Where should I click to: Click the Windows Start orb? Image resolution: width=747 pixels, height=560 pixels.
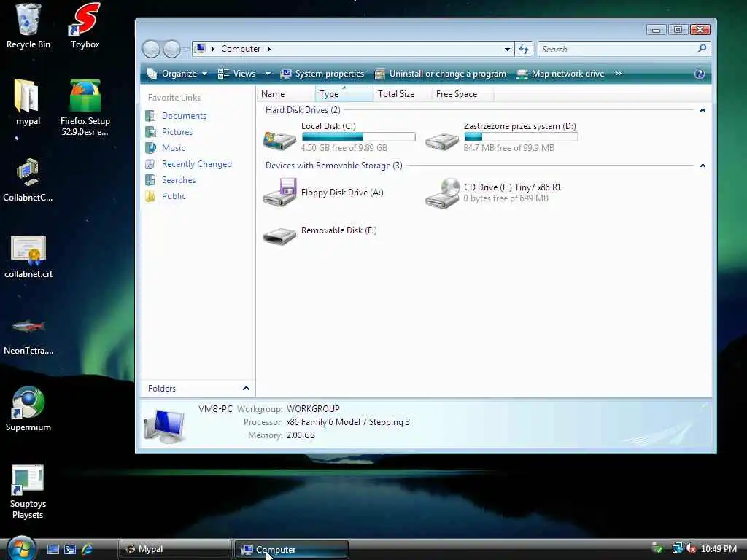[21, 548]
